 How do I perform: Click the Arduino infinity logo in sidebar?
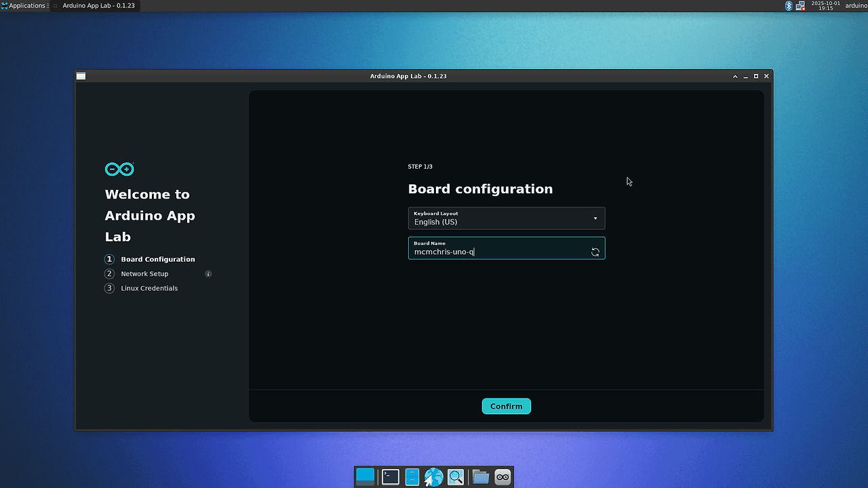119,169
